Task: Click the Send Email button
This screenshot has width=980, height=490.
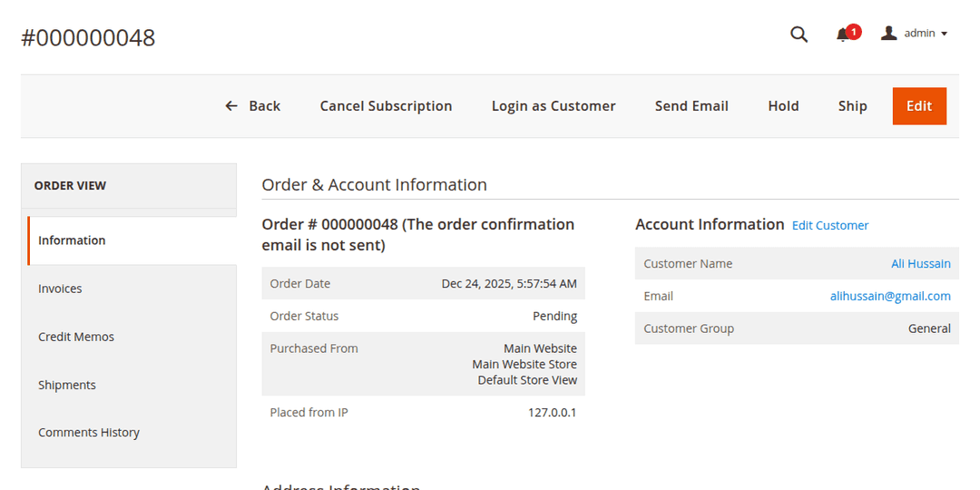Action: click(x=691, y=106)
